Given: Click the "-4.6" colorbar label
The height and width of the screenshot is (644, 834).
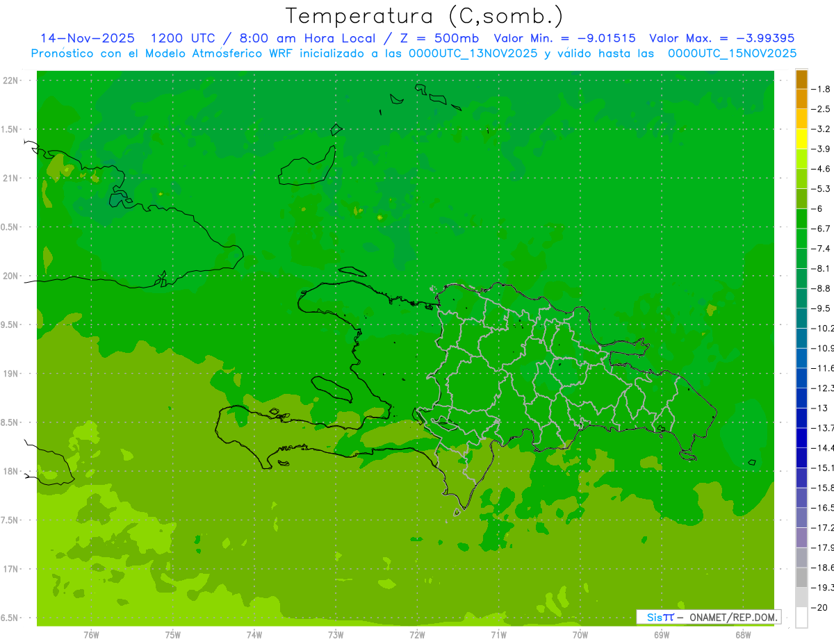Looking at the screenshot, I should (821, 169).
